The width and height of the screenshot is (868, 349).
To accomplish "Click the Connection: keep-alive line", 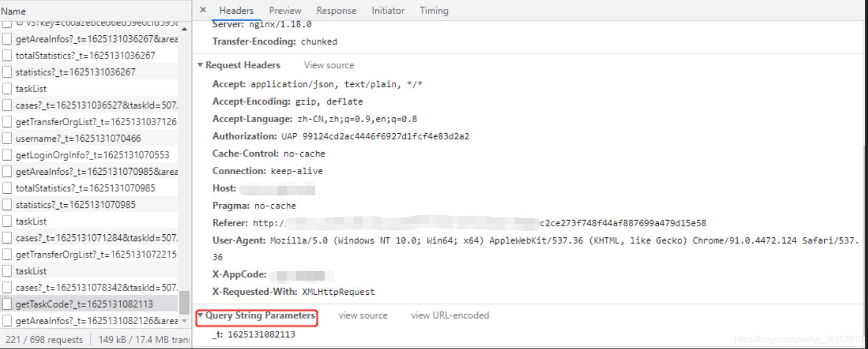I will tap(268, 171).
